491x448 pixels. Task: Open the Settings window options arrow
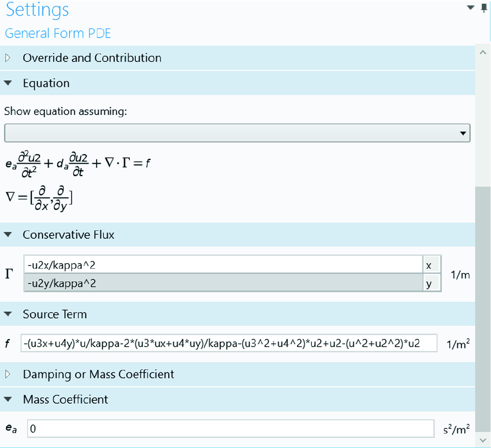coord(471,7)
